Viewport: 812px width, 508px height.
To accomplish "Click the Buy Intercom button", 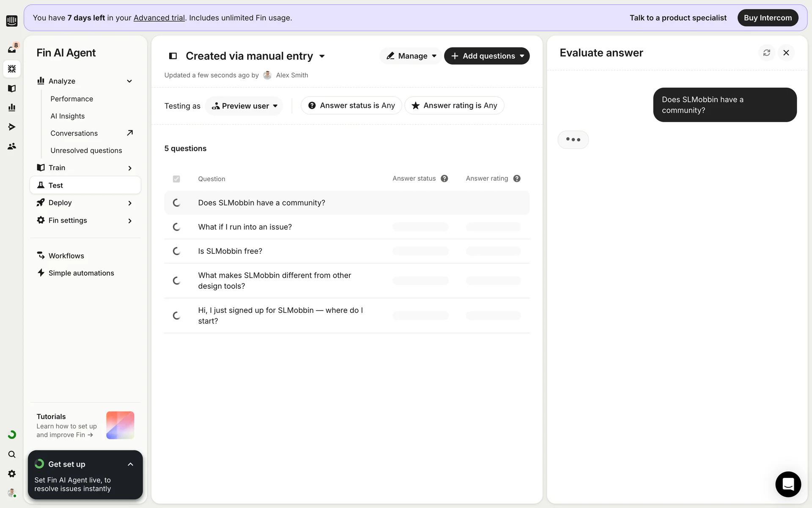I will tap(768, 18).
